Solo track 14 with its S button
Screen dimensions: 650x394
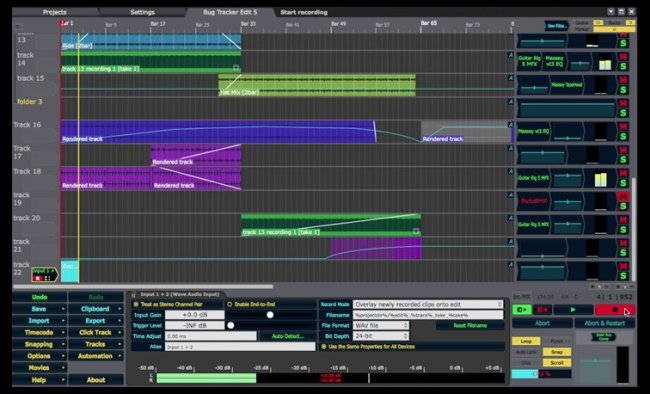pos(623,66)
